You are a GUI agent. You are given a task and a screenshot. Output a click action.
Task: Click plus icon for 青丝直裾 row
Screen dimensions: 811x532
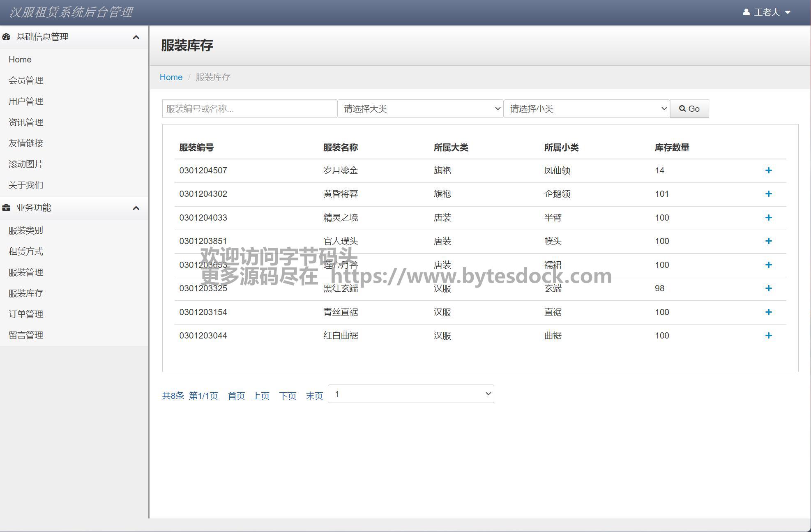768,312
